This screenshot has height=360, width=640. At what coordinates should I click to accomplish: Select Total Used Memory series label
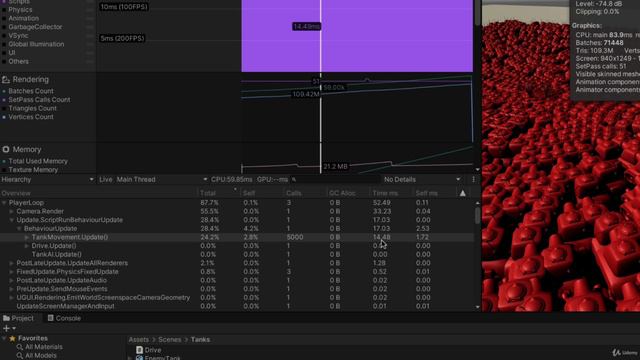pos(38,161)
